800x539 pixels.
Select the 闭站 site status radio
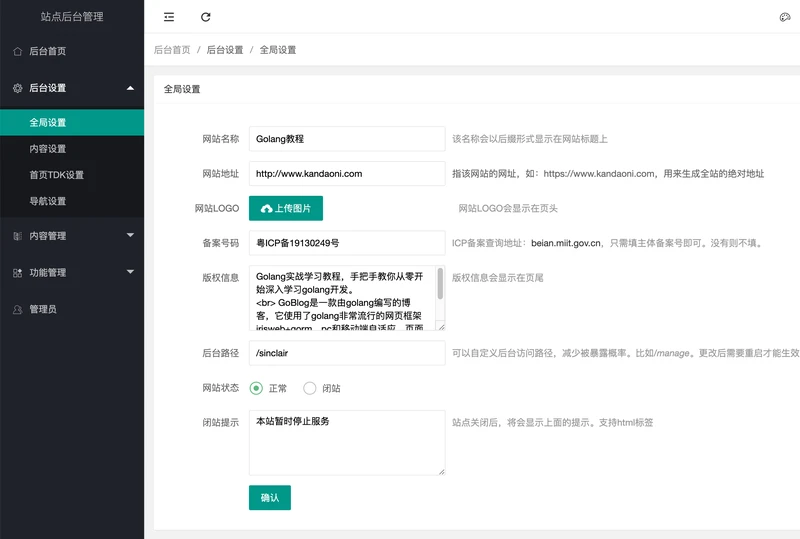point(310,388)
